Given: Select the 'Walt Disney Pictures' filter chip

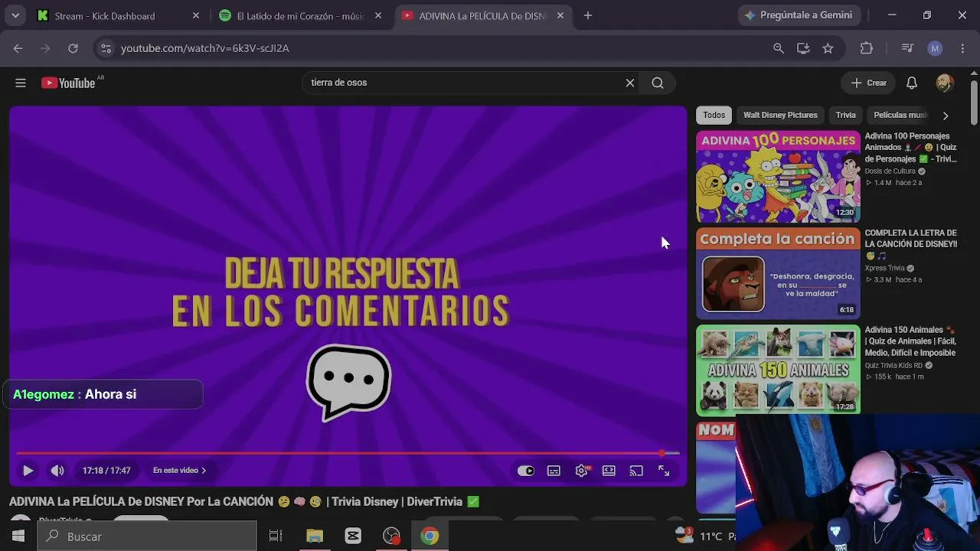Looking at the screenshot, I should coord(780,115).
